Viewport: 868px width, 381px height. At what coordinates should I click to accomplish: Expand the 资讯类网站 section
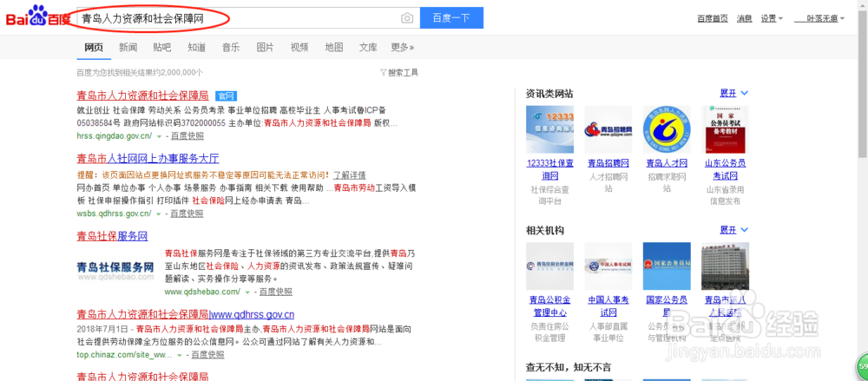733,93
